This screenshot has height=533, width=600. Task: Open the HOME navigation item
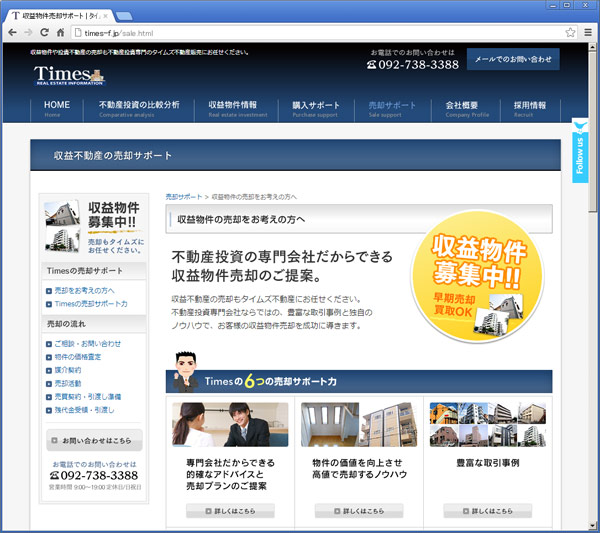coord(57,109)
